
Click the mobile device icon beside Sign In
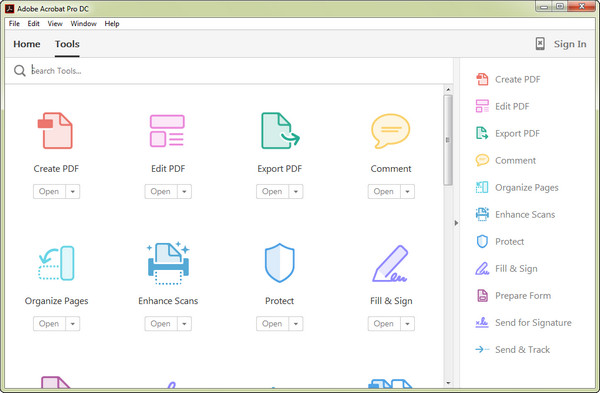[540, 44]
